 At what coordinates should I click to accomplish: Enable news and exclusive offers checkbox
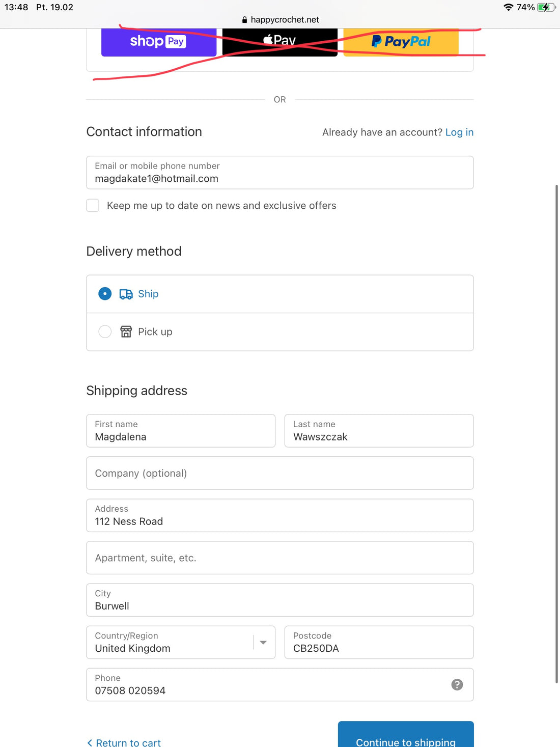coord(93,205)
